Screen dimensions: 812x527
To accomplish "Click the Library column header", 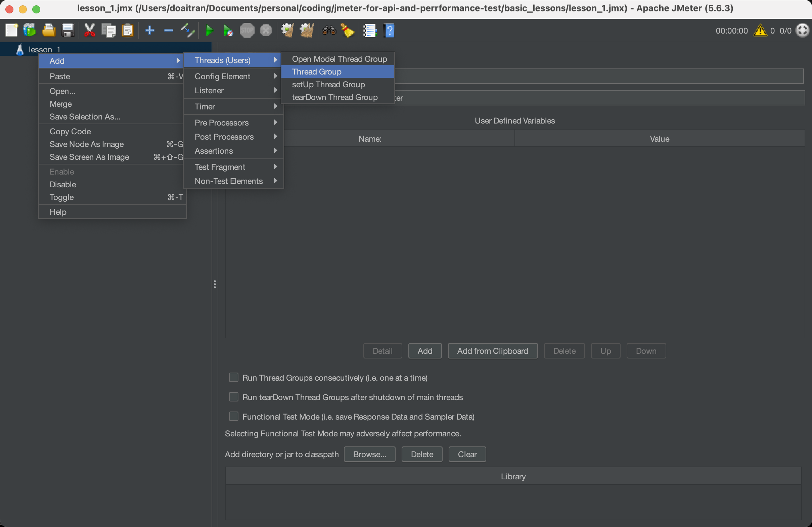I will (x=513, y=476).
